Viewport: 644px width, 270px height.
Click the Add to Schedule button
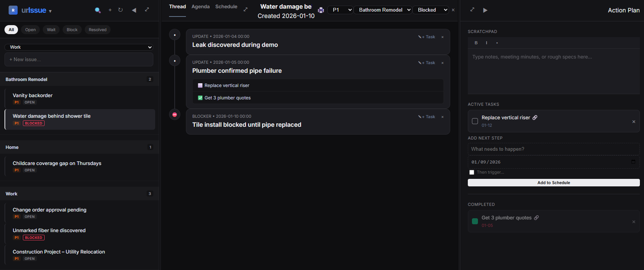pos(554,183)
